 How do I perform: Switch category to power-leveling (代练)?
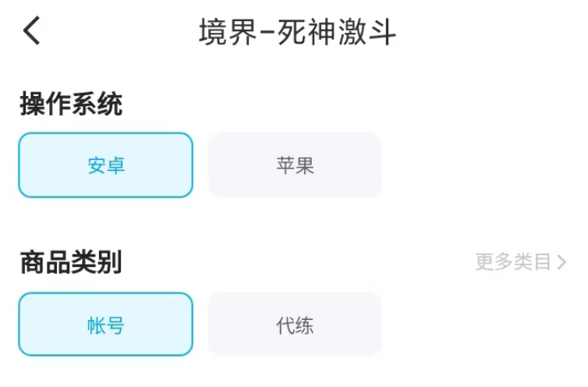[295, 325]
